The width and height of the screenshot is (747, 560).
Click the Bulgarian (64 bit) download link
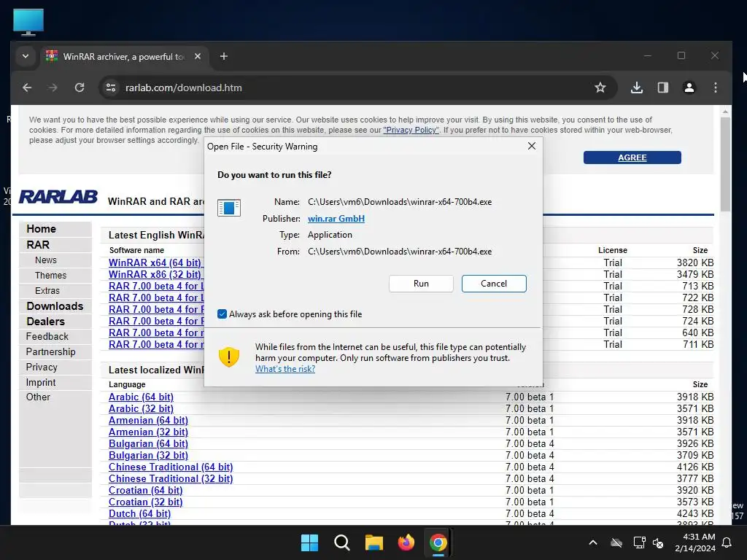point(148,443)
